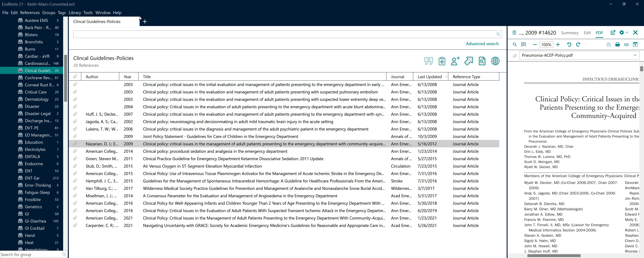This screenshot has height=258, width=644.
Task: Select the Critical Care group
Action: click(35, 92)
